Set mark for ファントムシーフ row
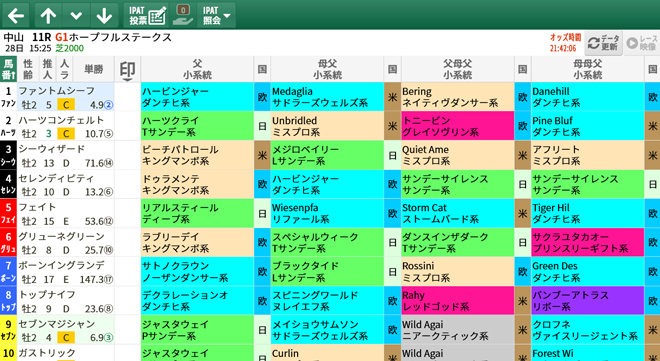Viewport: 660px width, 361px height. [x=127, y=97]
